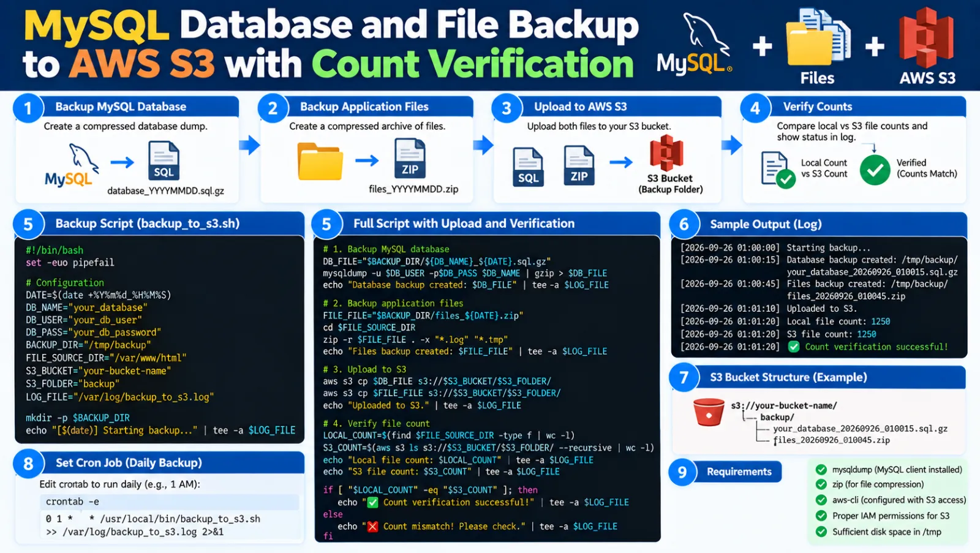This screenshot has height=553, width=980.
Task: Click the ZIP file icon above files_YYYYMMDD.zip
Action: click(x=410, y=158)
